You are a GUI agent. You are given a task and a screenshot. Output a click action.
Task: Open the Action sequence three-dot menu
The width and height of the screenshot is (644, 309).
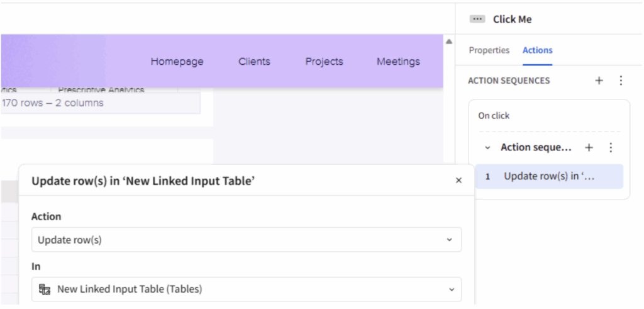pos(610,147)
